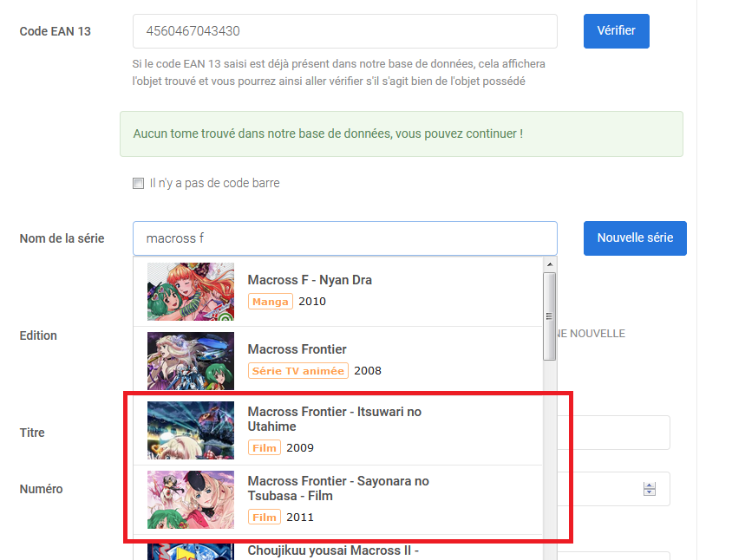The height and width of the screenshot is (560, 732).
Task: Click the Série TV animée tag
Action: 298,370
